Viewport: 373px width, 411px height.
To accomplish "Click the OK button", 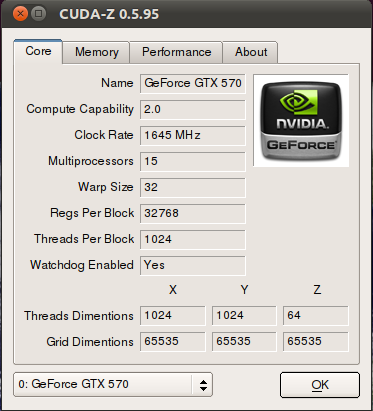I will (320, 385).
